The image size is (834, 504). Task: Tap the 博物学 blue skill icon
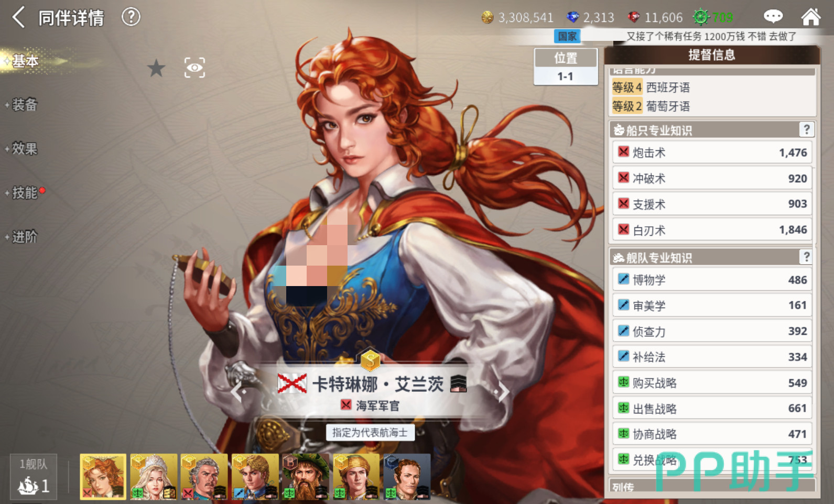tap(623, 279)
